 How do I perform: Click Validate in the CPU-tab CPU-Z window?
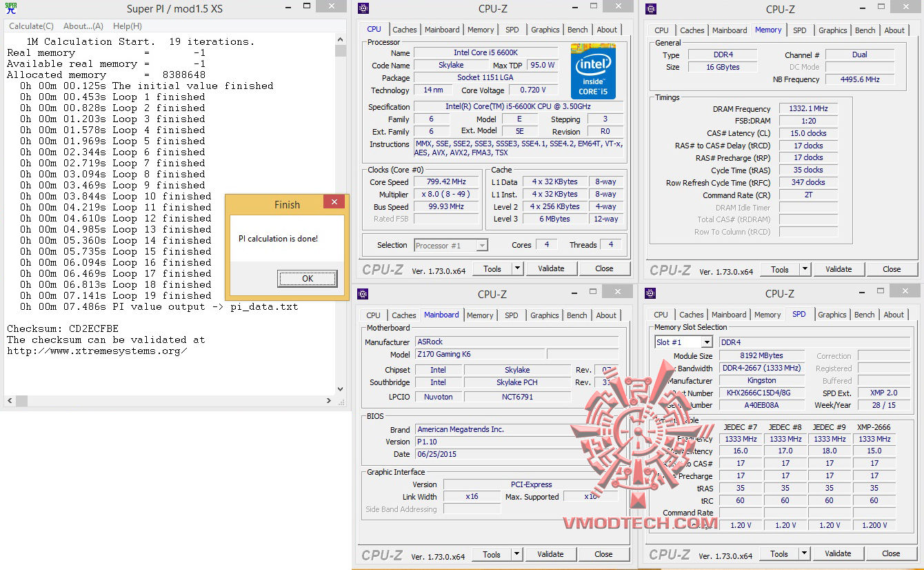[551, 268]
